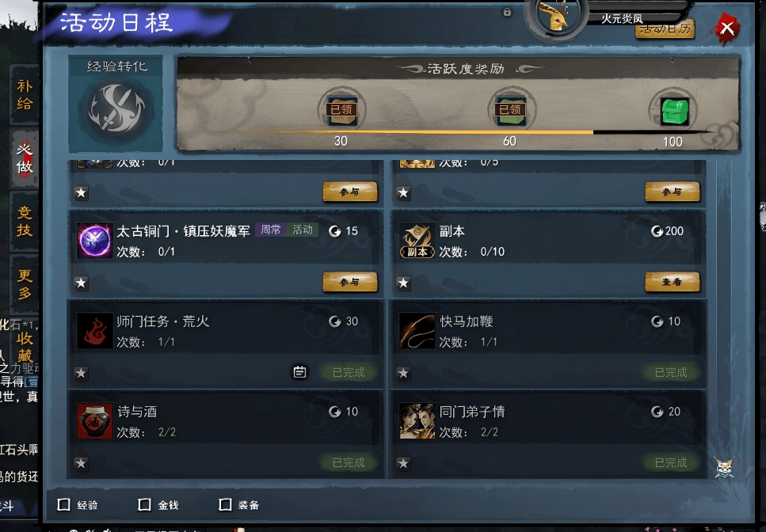The width and height of the screenshot is (766, 532).
Task: Switch to the 补给 side tab
Action: pos(25,95)
